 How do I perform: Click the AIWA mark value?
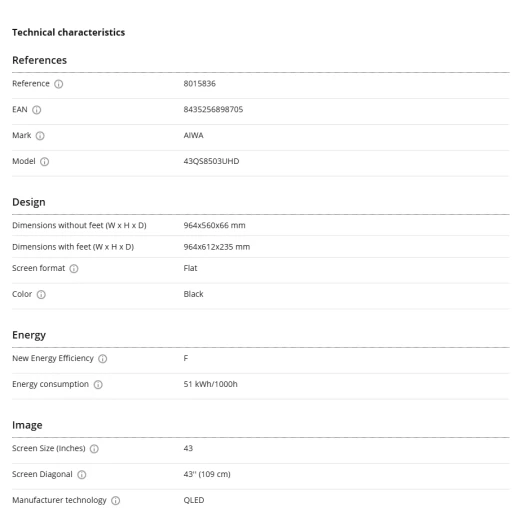coord(193,135)
